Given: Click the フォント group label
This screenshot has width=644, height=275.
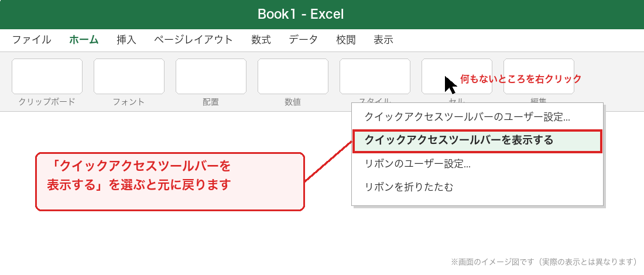Looking at the screenshot, I should click(x=129, y=102).
